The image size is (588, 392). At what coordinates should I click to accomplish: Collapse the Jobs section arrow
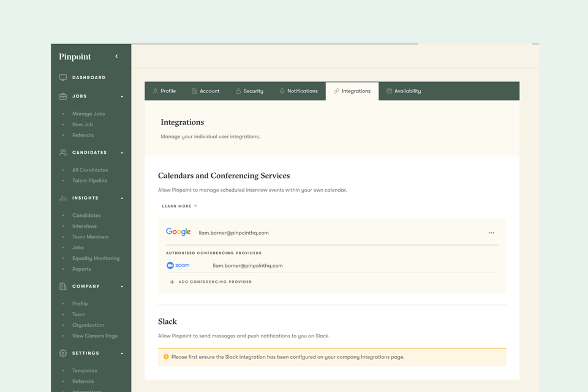click(122, 96)
